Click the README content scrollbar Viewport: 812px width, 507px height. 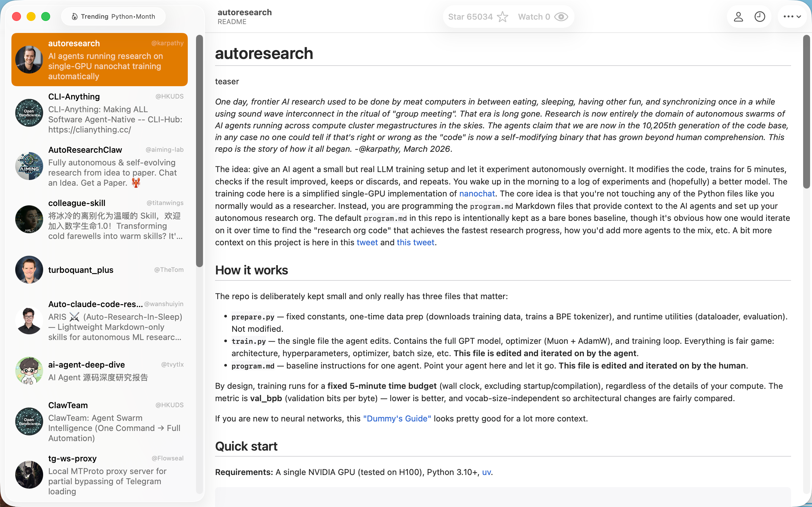click(806, 112)
